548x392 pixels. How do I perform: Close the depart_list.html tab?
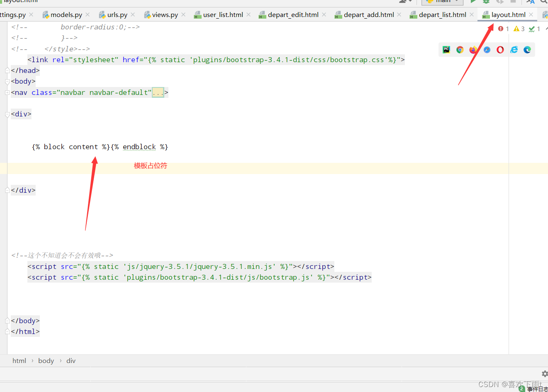pos(472,15)
